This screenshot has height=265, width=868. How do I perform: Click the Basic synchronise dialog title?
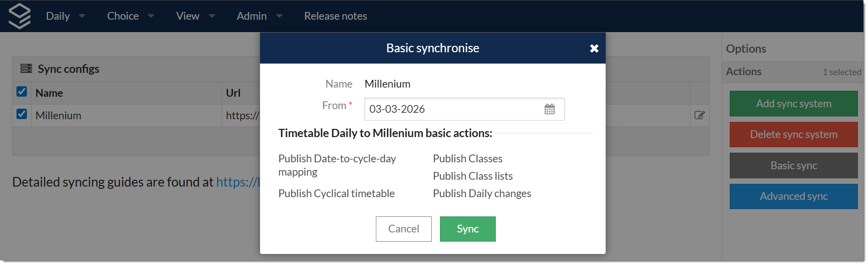click(x=433, y=48)
